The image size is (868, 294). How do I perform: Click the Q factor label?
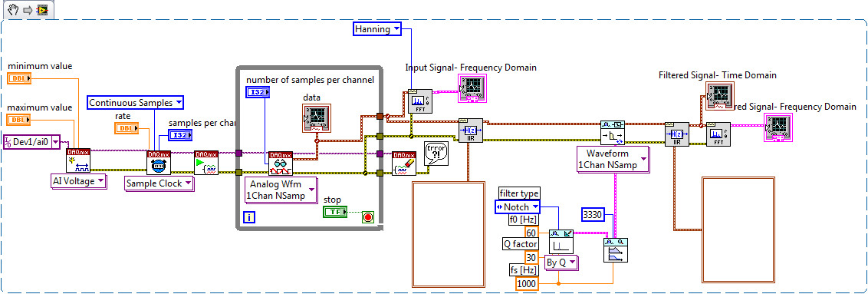(521, 245)
